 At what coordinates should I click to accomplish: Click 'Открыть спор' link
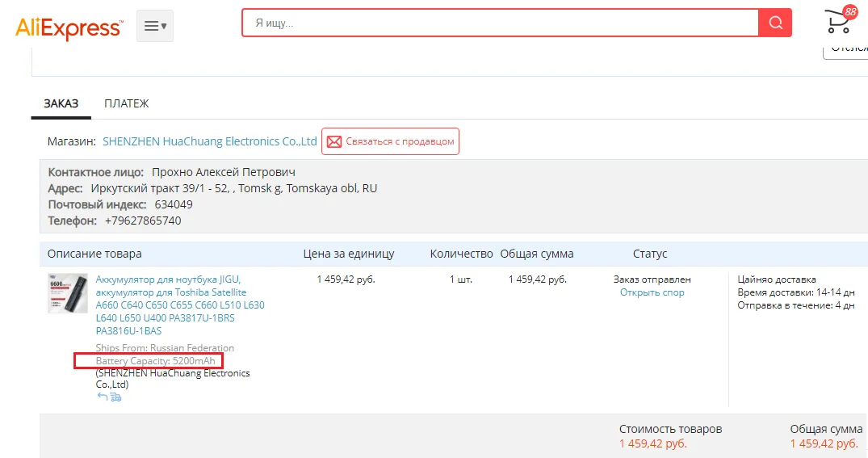(652, 292)
